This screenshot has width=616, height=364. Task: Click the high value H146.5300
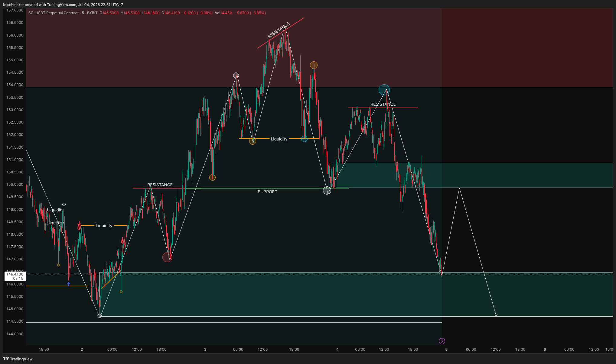pyautogui.click(x=130, y=13)
